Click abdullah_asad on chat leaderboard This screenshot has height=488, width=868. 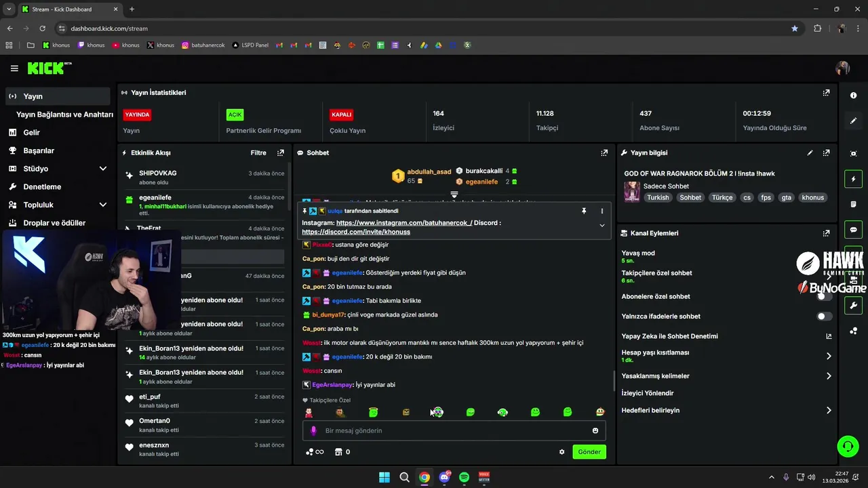(429, 172)
